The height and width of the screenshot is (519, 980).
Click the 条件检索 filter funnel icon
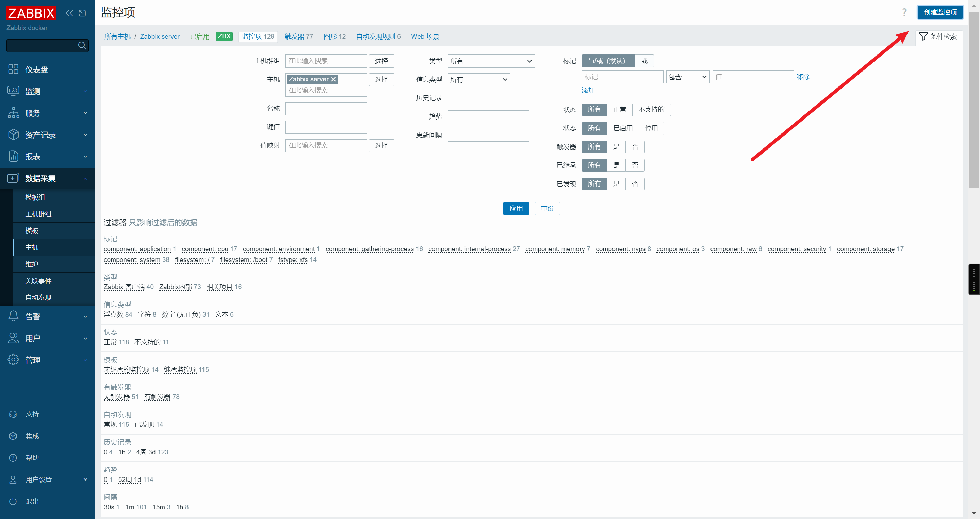click(x=923, y=36)
